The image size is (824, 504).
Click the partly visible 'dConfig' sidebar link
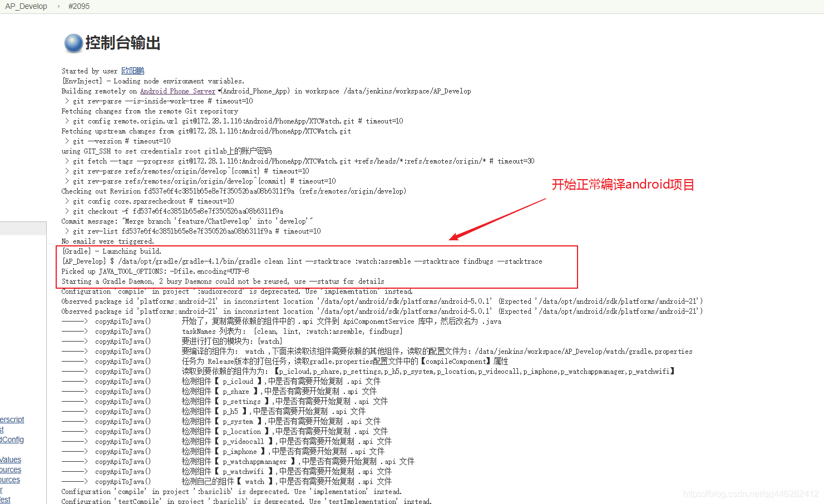click(12, 439)
